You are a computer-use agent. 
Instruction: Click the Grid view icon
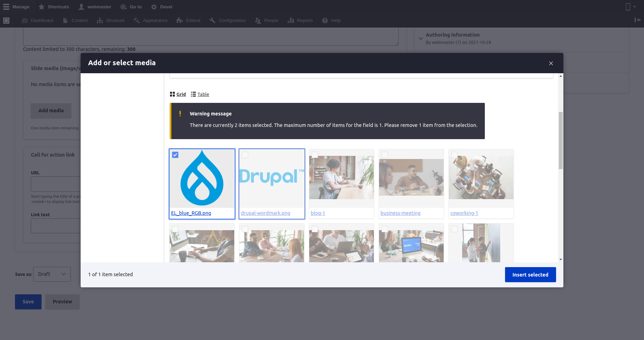tap(172, 94)
